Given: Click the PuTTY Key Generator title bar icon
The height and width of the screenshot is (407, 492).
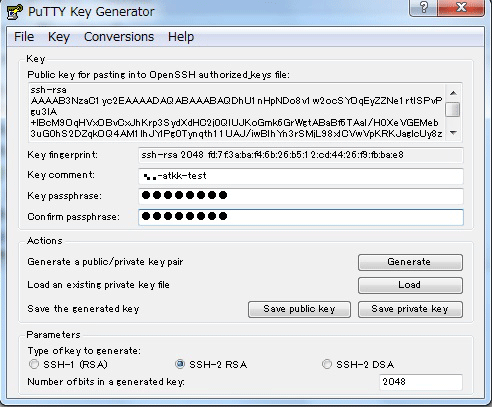Looking at the screenshot, I should [x=15, y=11].
